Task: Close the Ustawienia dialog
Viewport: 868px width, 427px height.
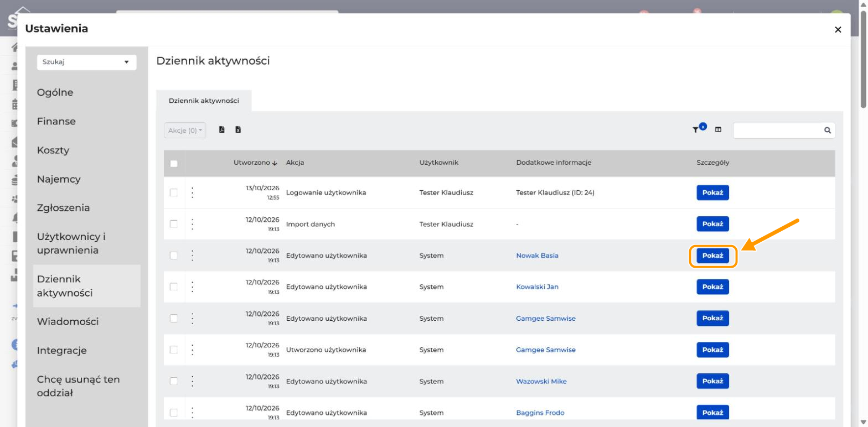Action: [x=838, y=29]
